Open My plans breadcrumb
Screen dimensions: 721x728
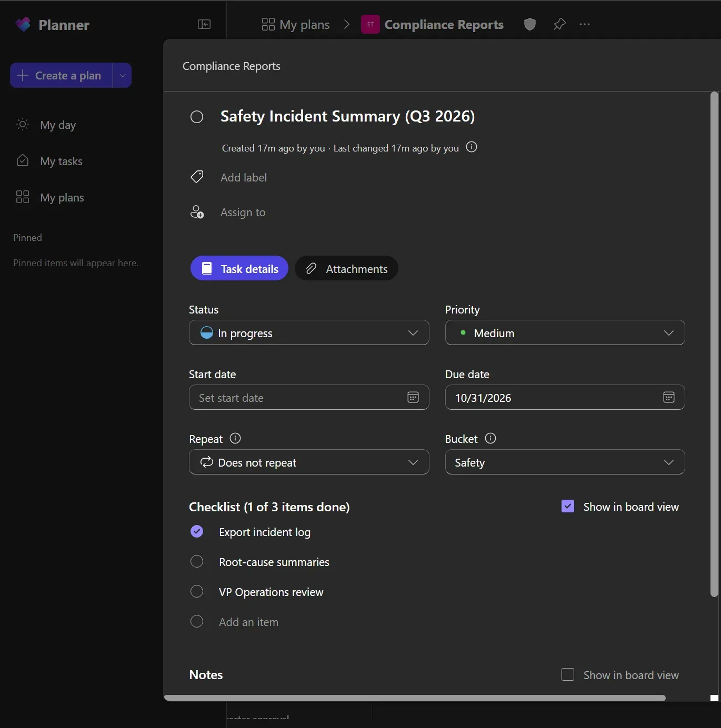296,24
